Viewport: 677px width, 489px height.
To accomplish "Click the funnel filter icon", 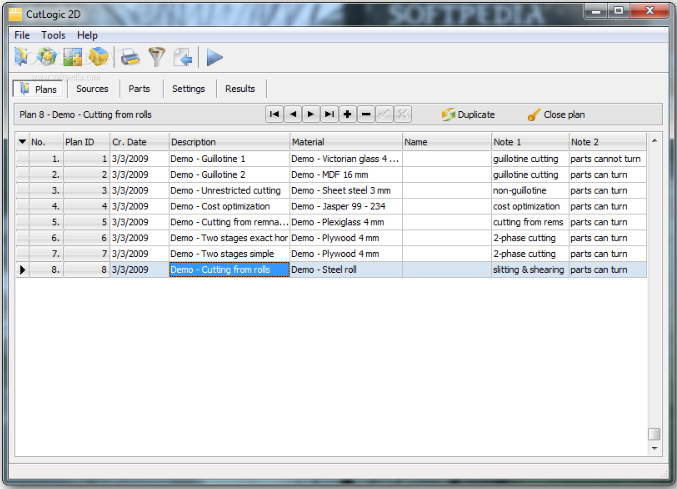I will click(157, 57).
